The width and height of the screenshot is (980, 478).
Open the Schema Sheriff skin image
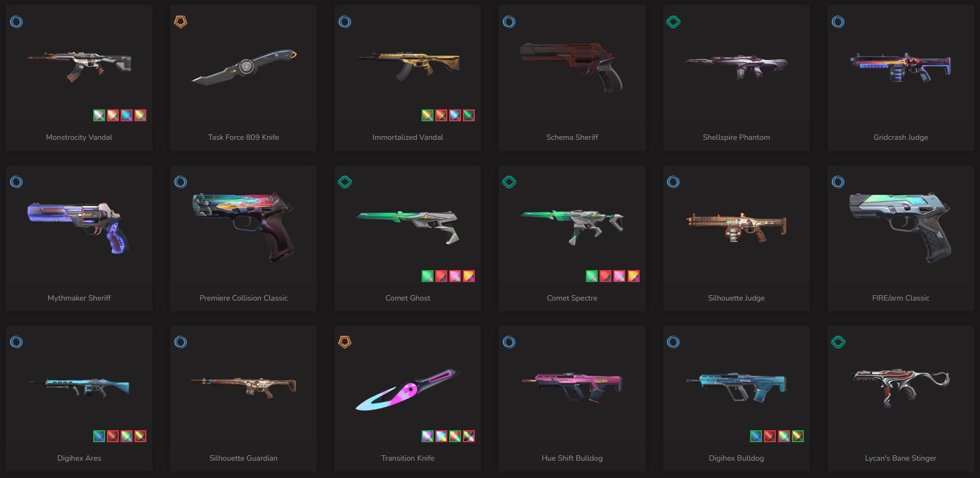[x=572, y=66]
